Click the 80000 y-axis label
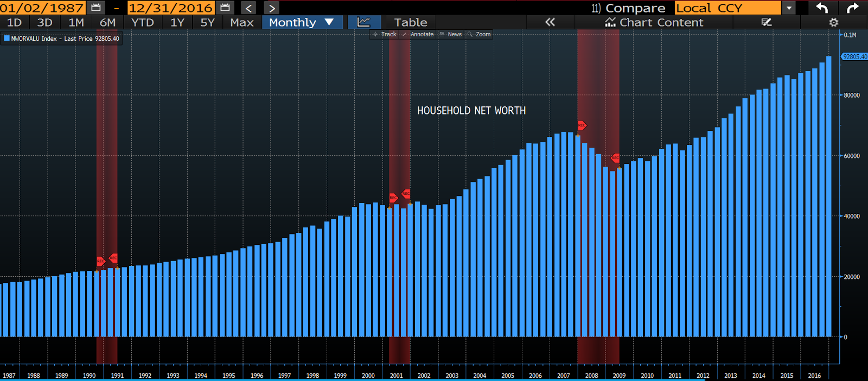The width and height of the screenshot is (868, 381). [x=852, y=96]
